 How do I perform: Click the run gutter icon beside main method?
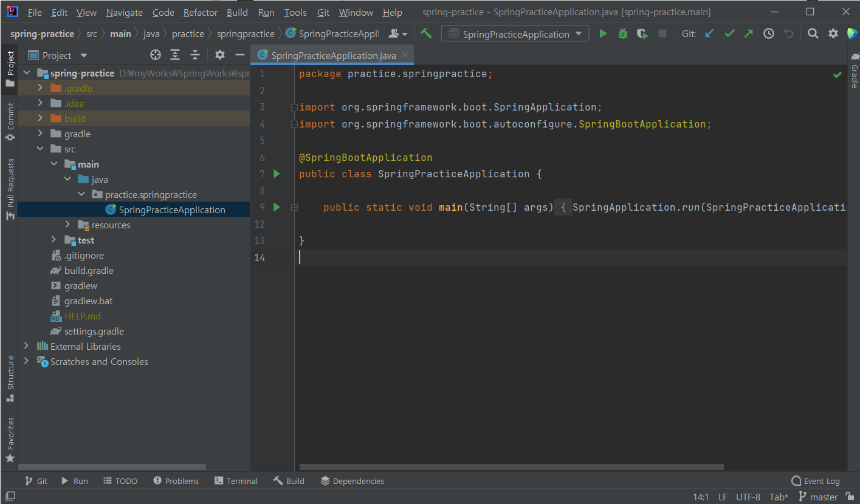(277, 208)
